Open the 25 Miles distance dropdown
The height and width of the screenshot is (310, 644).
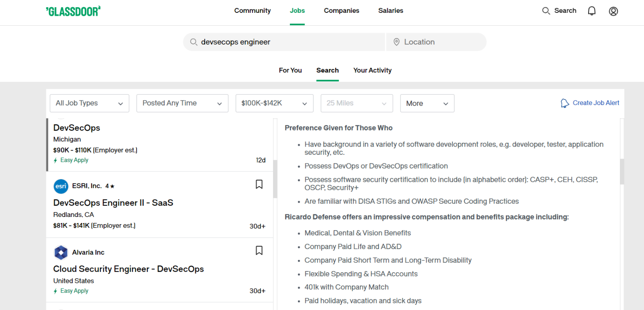[357, 103]
